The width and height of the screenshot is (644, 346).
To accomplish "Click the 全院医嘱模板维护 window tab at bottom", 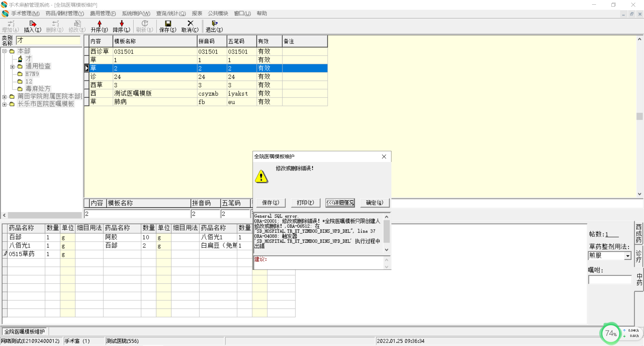I will coord(24,332).
